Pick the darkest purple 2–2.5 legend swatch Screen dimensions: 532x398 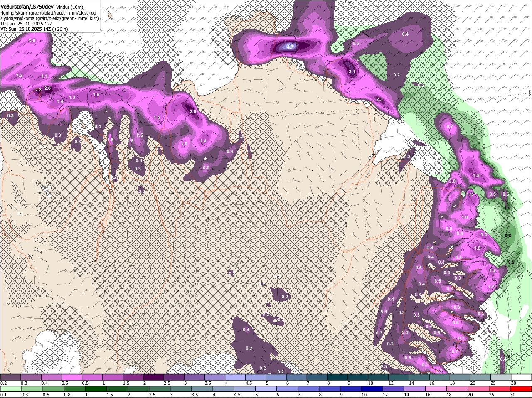point(153,377)
